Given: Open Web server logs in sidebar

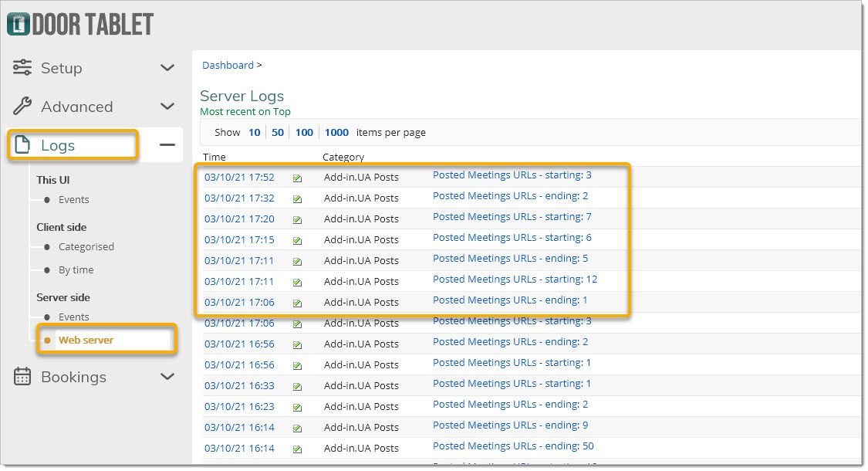Looking at the screenshot, I should coord(86,340).
